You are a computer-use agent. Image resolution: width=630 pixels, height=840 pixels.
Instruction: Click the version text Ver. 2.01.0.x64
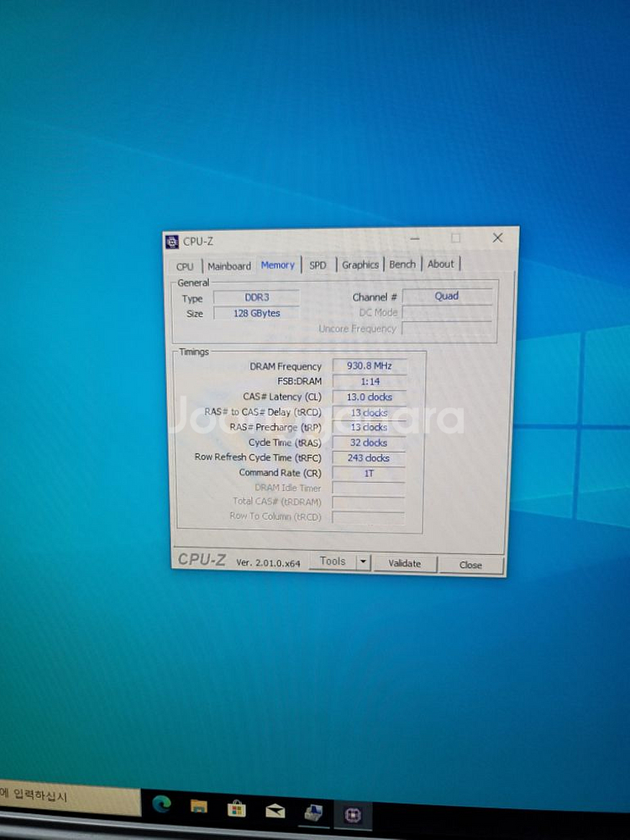[269, 563]
